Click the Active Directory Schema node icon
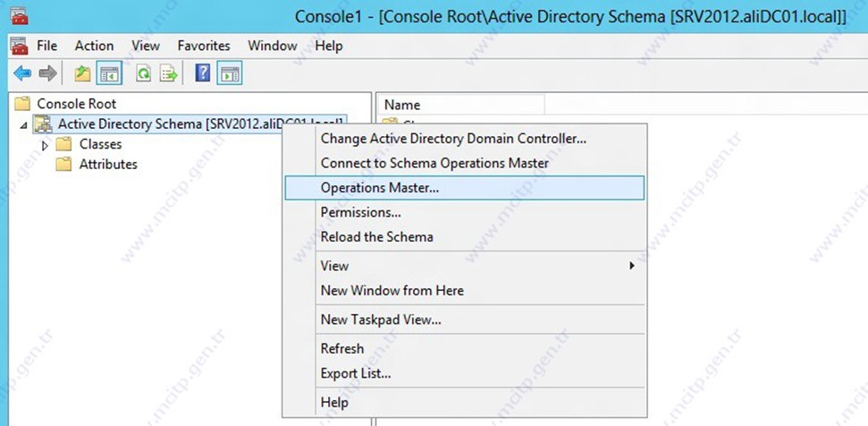This screenshot has width=868, height=426. [43, 124]
